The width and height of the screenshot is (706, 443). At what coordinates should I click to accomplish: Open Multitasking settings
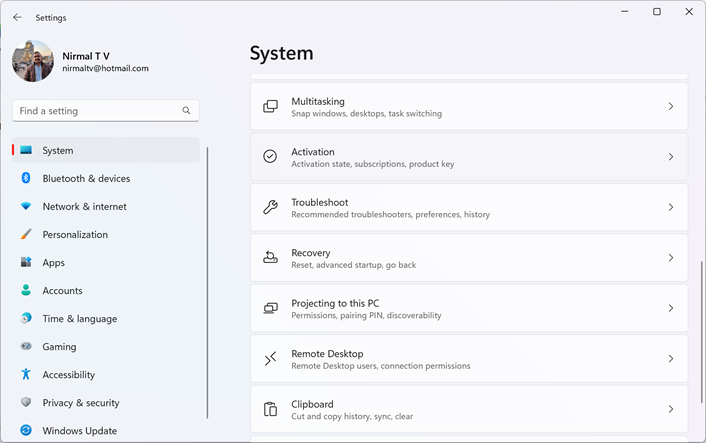469,106
